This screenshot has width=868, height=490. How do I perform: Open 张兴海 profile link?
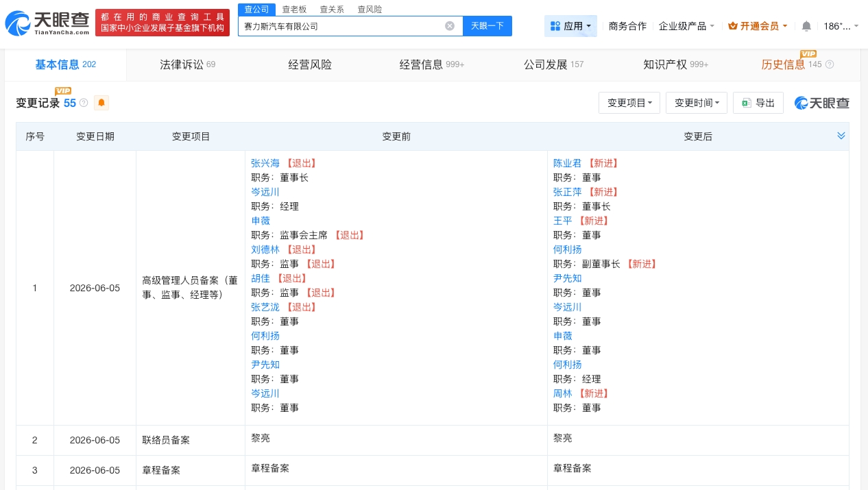pos(265,163)
